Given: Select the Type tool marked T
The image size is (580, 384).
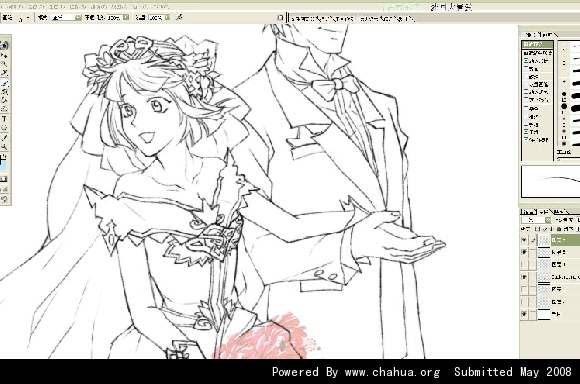Looking at the screenshot, I should [x=4, y=119].
